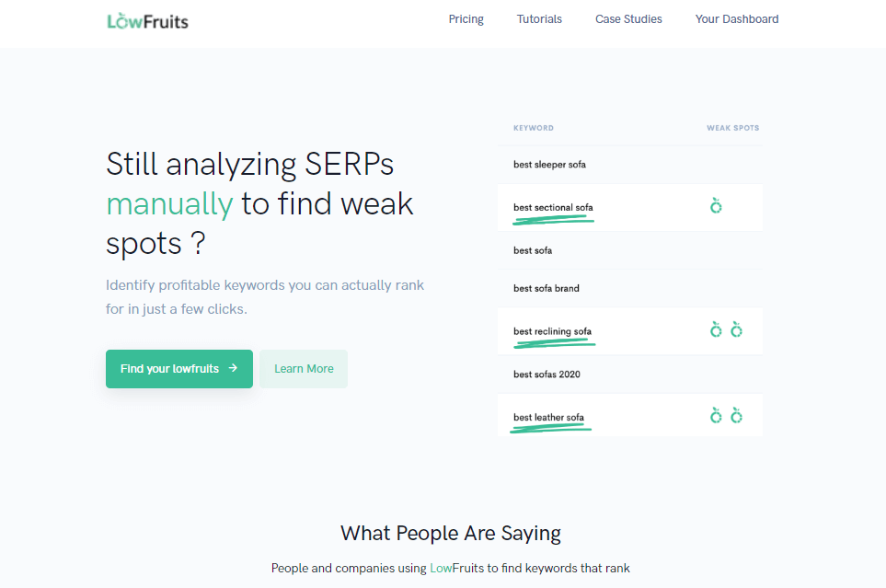Viewport: 886px width, 588px height.
Task: Click the LowFruits logo
Action: pos(147,21)
